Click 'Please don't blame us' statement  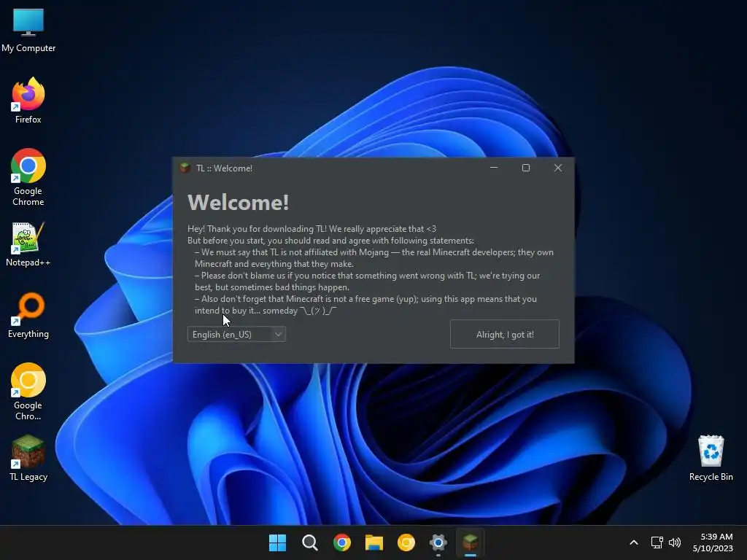(x=368, y=281)
